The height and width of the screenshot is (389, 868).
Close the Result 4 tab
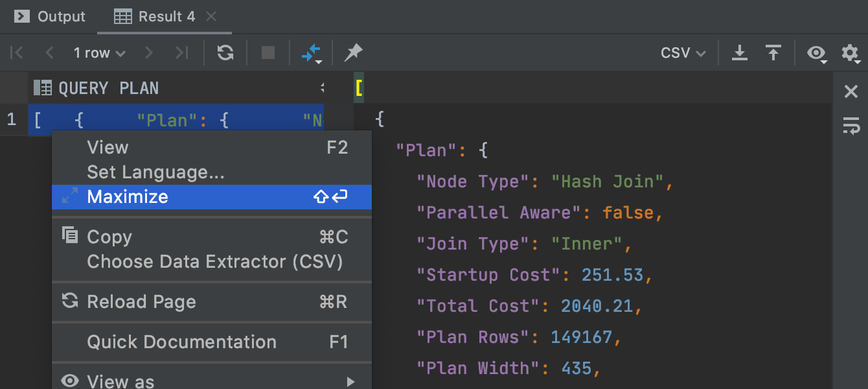click(211, 16)
